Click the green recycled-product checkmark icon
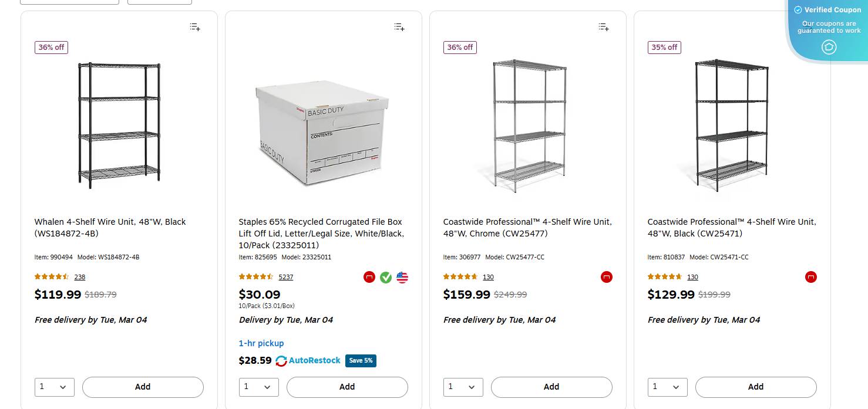 (386, 277)
